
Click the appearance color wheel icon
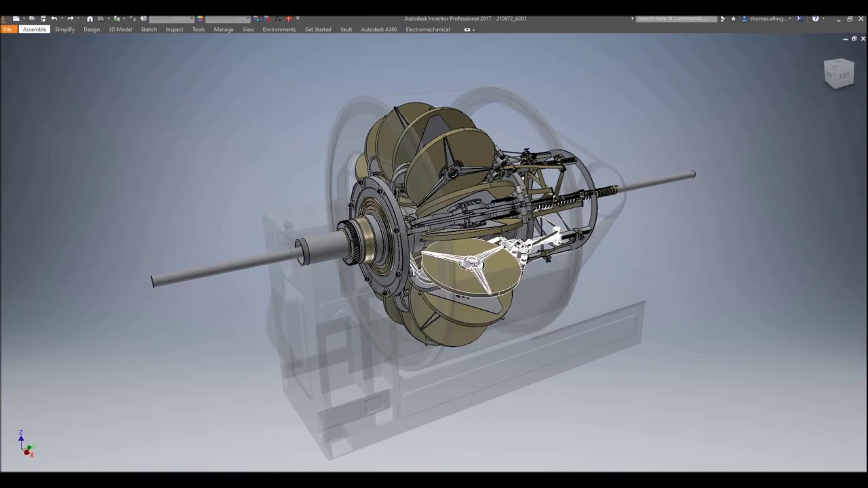[200, 18]
